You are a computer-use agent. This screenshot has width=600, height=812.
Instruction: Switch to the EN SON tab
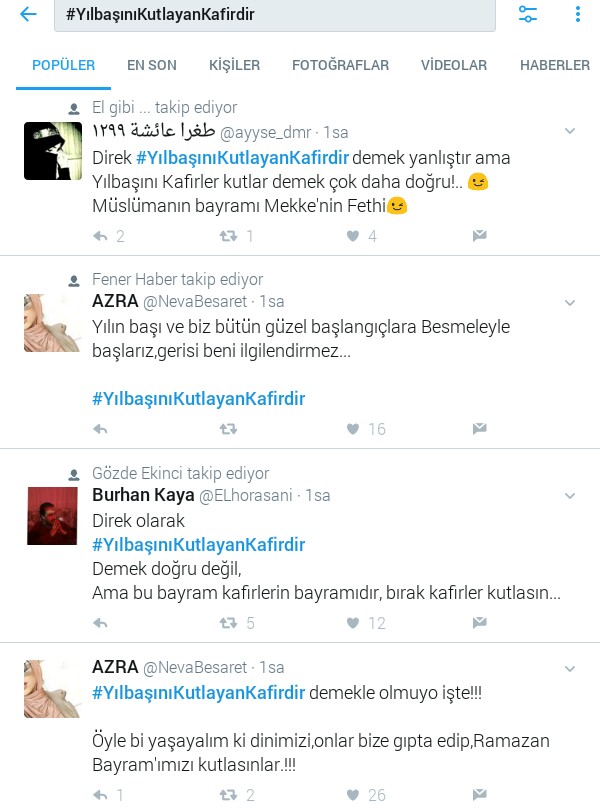pyautogui.click(x=152, y=65)
